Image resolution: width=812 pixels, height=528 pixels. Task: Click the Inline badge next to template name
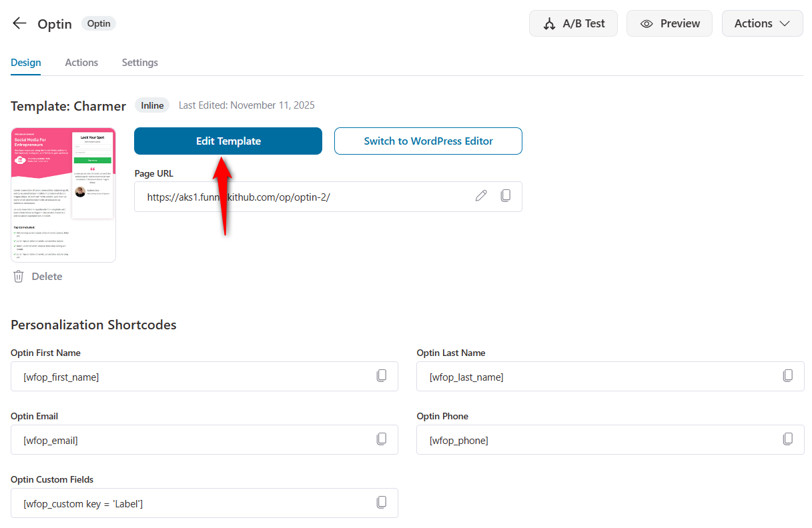tap(151, 105)
